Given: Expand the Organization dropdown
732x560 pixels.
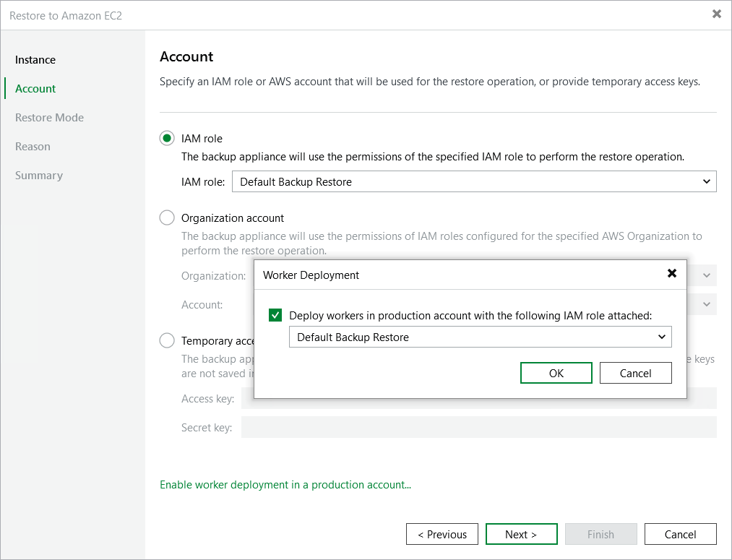Looking at the screenshot, I should click(707, 275).
